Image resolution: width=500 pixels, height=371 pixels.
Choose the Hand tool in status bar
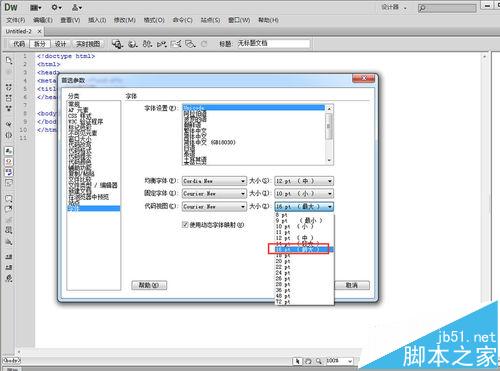(308, 361)
